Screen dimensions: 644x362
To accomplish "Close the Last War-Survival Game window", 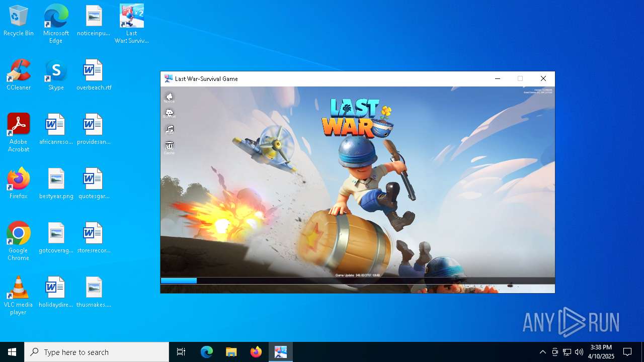I will pyautogui.click(x=543, y=79).
